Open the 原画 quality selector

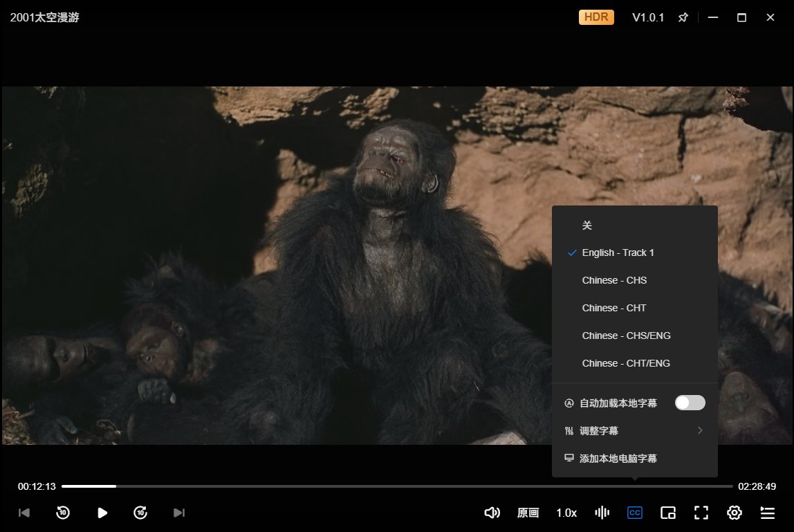[528, 513]
